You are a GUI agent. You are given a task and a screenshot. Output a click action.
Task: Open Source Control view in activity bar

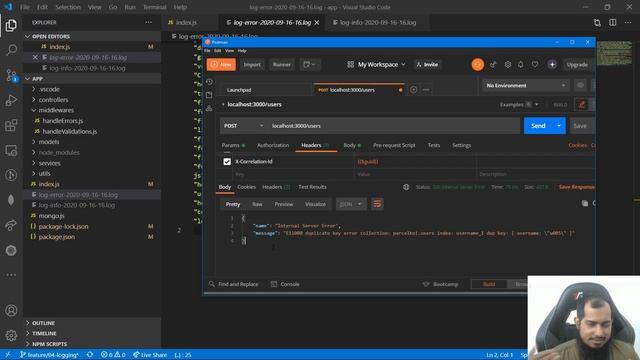(x=11, y=76)
